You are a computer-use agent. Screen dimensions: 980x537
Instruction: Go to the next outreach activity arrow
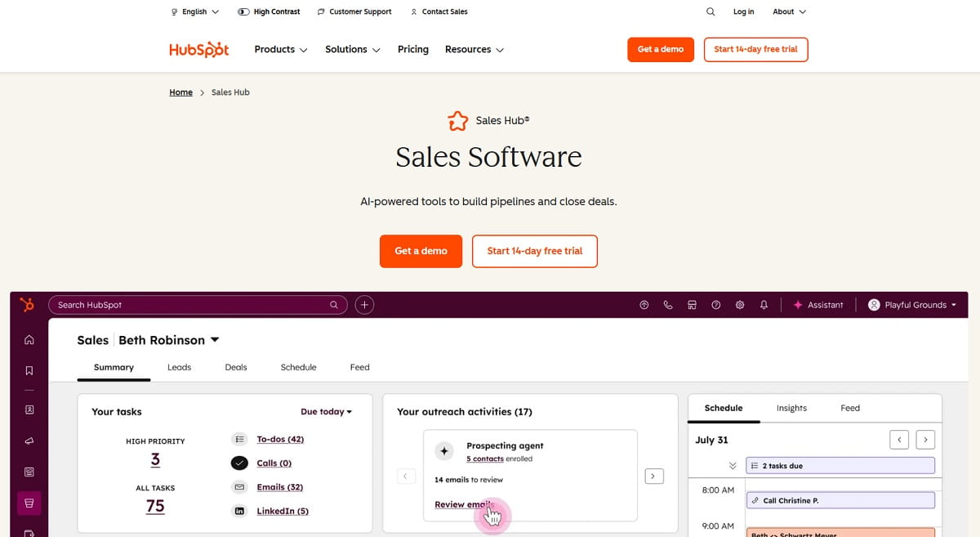point(654,476)
